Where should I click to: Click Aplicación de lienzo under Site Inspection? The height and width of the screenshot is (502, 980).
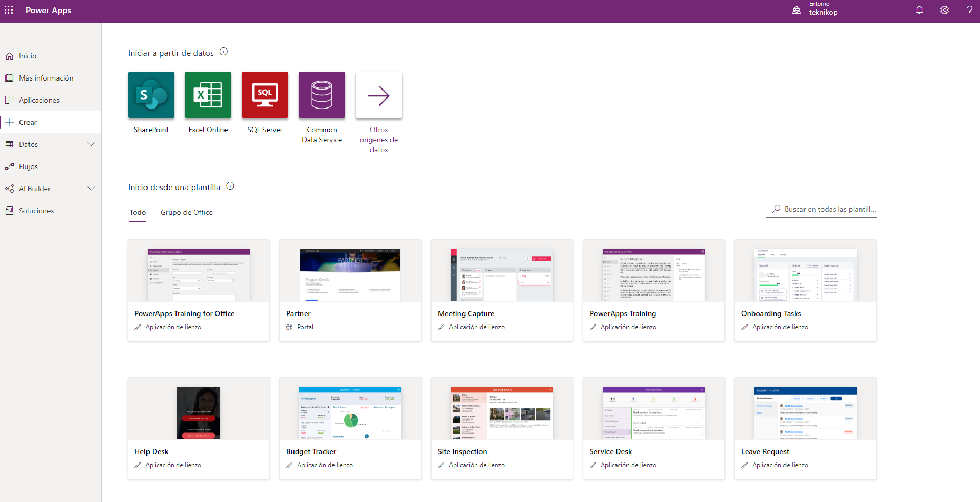point(477,465)
